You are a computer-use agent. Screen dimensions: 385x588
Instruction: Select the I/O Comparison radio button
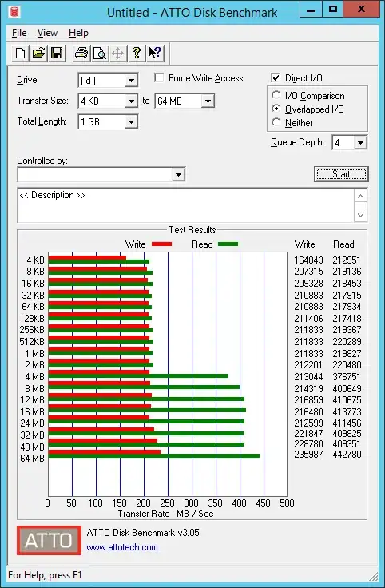[276, 95]
